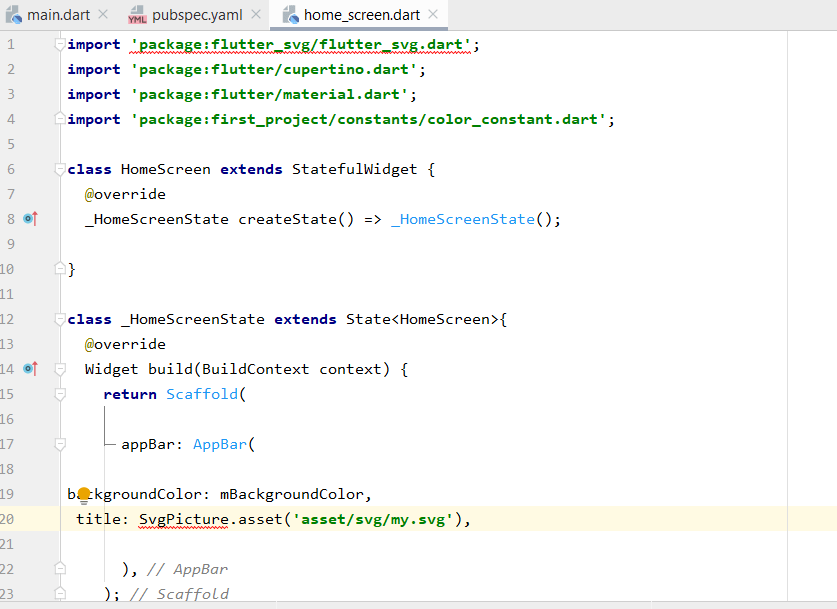Collapse the Scaffold block fold arrow on line 15
Image resolution: width=837 pixels, height=609 pixels.
pyautogui.click(x=58, y=392)
